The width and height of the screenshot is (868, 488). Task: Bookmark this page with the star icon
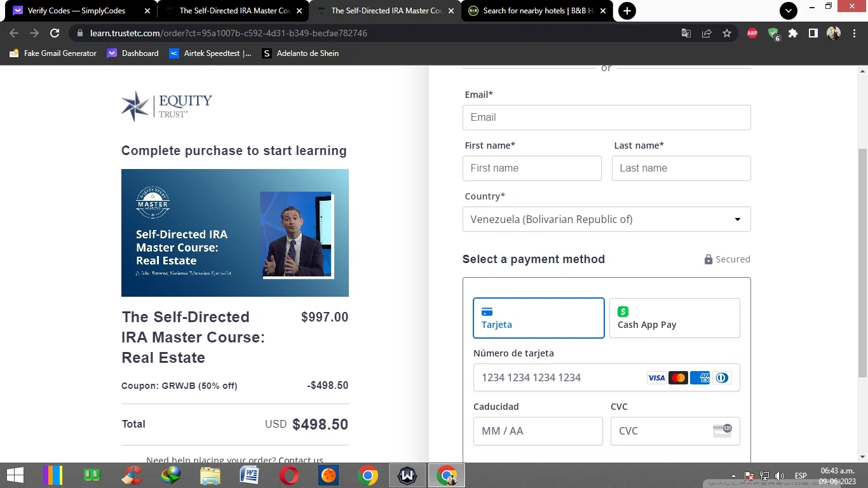(x=727, y=33)
